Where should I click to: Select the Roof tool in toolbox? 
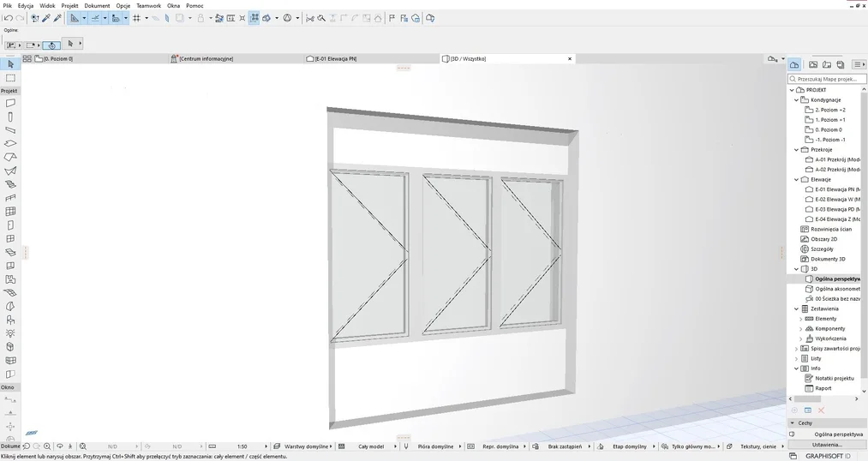tap(10, 157)
